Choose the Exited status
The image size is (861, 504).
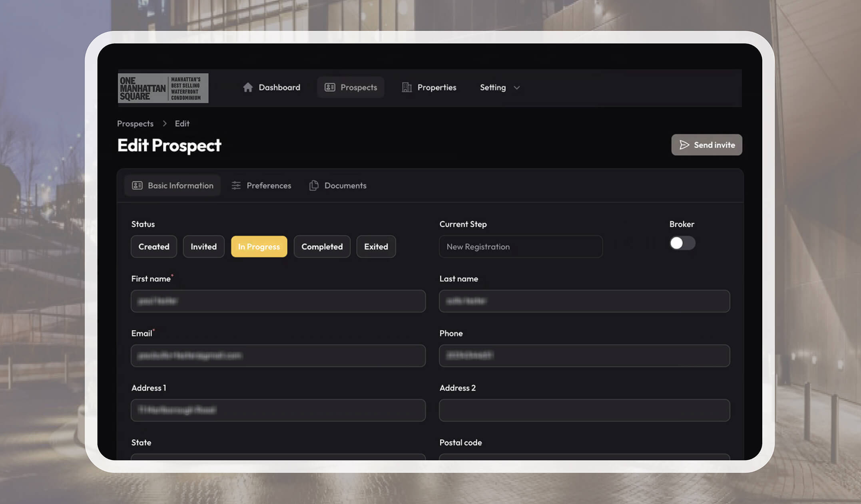click(x=376, y=247)
